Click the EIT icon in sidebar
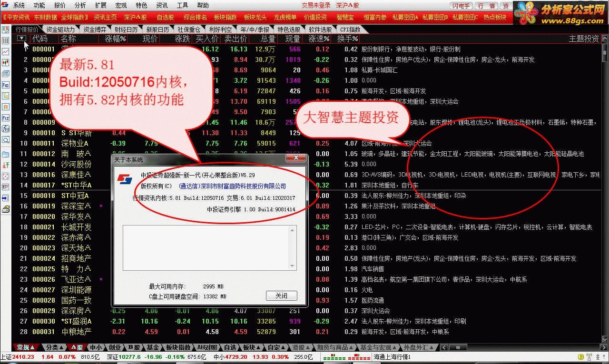The width and height of the screenshot is (609, 364). click(x=5, y=187)
